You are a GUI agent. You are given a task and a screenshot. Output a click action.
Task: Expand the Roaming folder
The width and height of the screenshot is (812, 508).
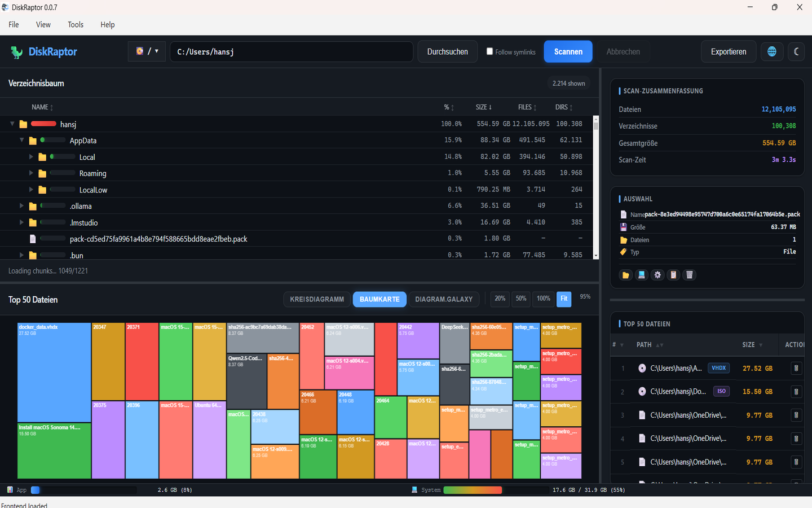click(x=31, y=173)
